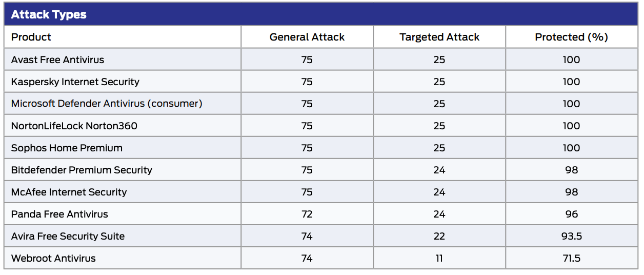
Task: Click the Attack Types table title
Action: click(x=49, y=14)
